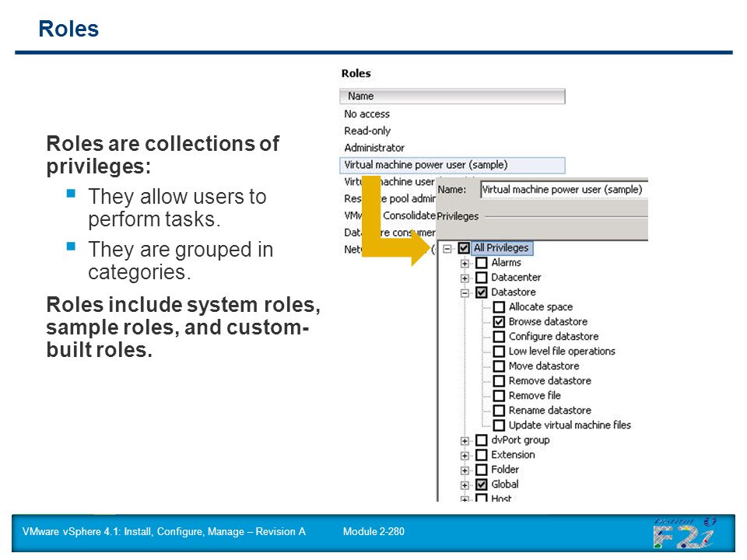Check the Extension privilege checkbox
The width and height of the screenshot is (747, 560).
point(482,455)
